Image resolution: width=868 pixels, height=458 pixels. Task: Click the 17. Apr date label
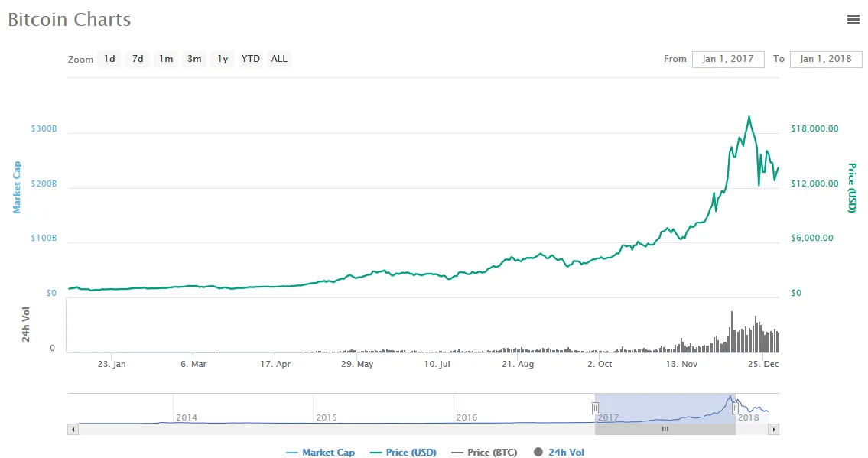[275, 364]
